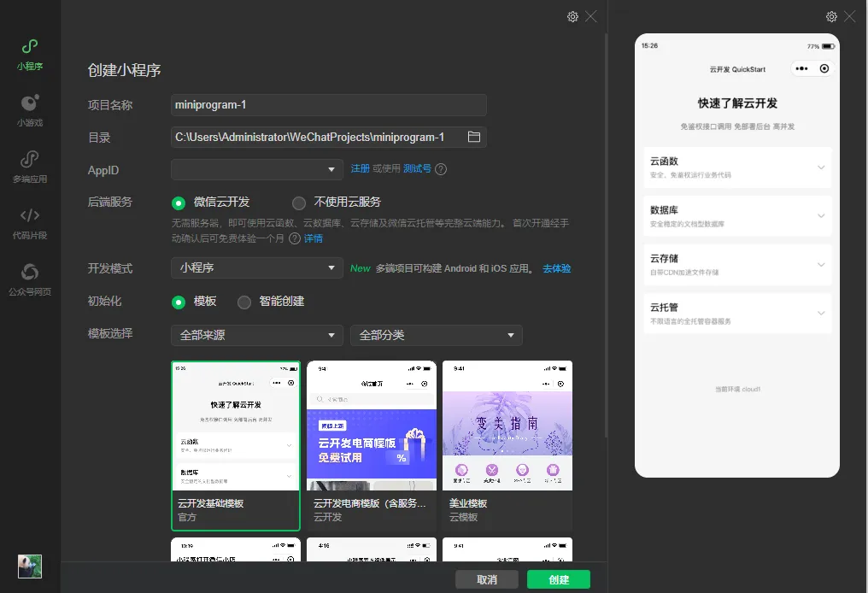Select 模板 initialization radio
This screenshot has height=593, width=868.
click(x=179, y=302)
